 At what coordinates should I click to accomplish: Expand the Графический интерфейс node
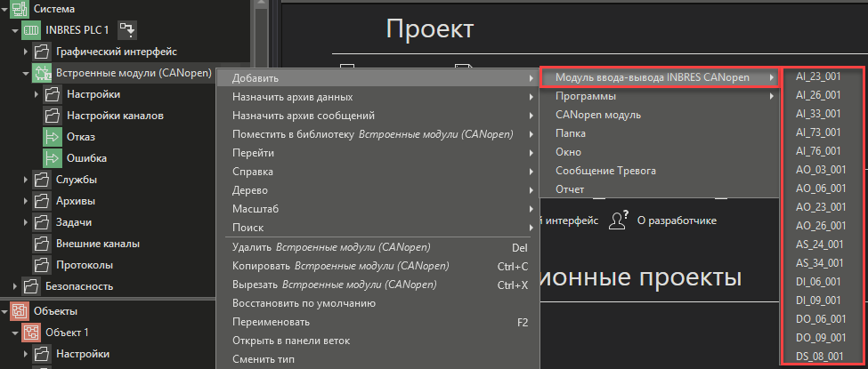tap(26, 52)
